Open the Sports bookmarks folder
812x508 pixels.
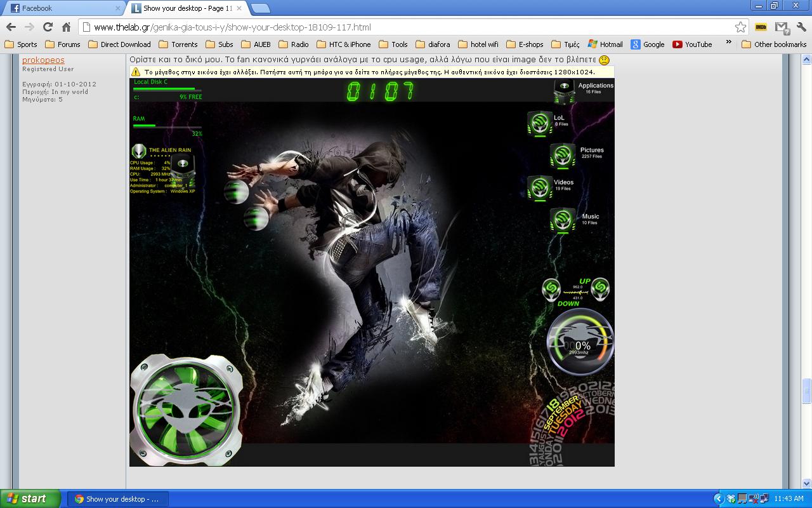tap(21, 44)
